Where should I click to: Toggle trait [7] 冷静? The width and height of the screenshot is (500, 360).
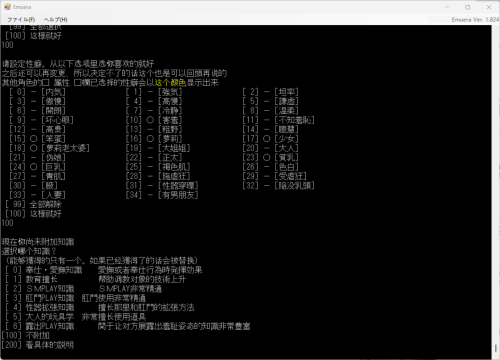(x=154, y=110)
